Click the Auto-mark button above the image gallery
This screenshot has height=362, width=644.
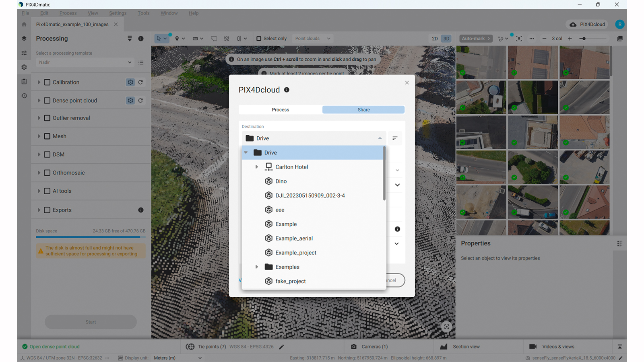475,38
